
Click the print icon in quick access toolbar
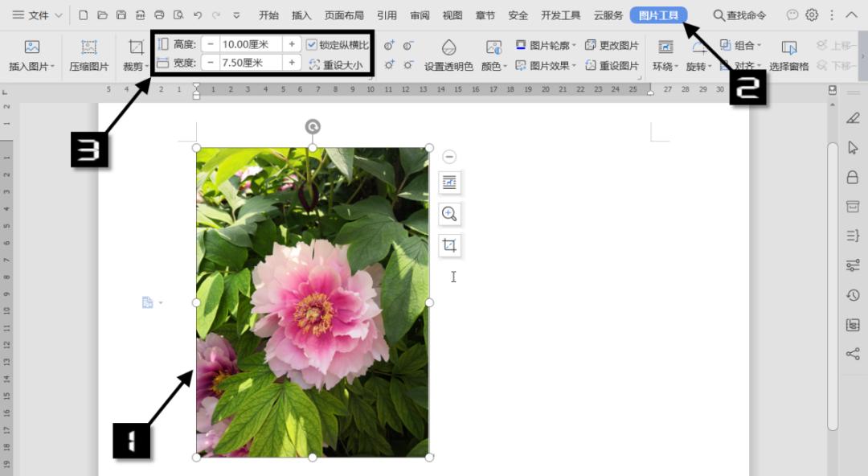coord(159,15)
